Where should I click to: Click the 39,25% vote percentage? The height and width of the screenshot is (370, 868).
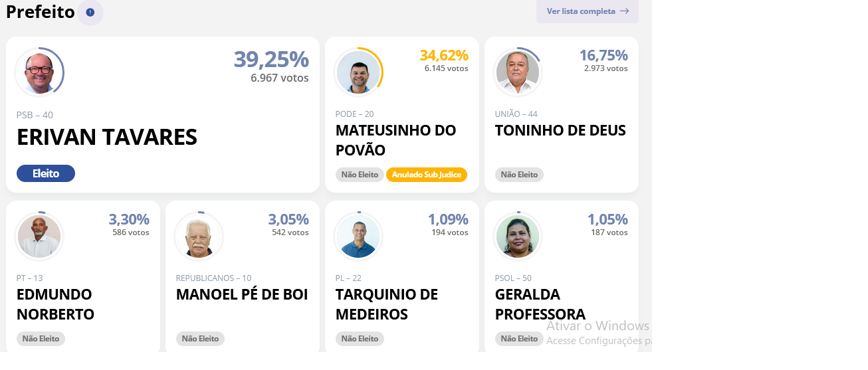(271, 59)
